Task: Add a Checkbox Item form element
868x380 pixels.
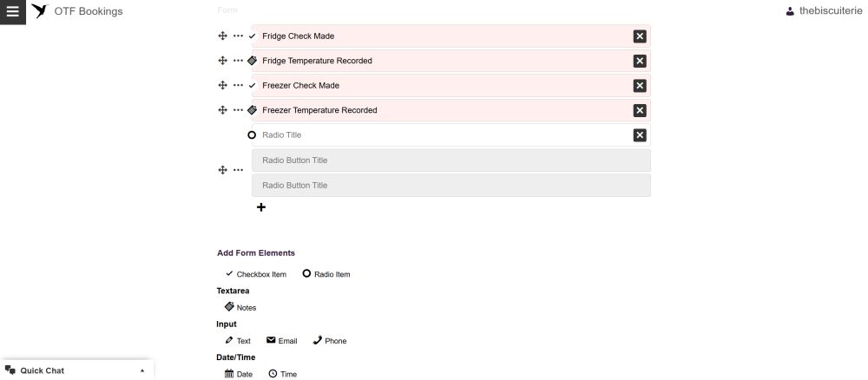Action: (256, 274)
